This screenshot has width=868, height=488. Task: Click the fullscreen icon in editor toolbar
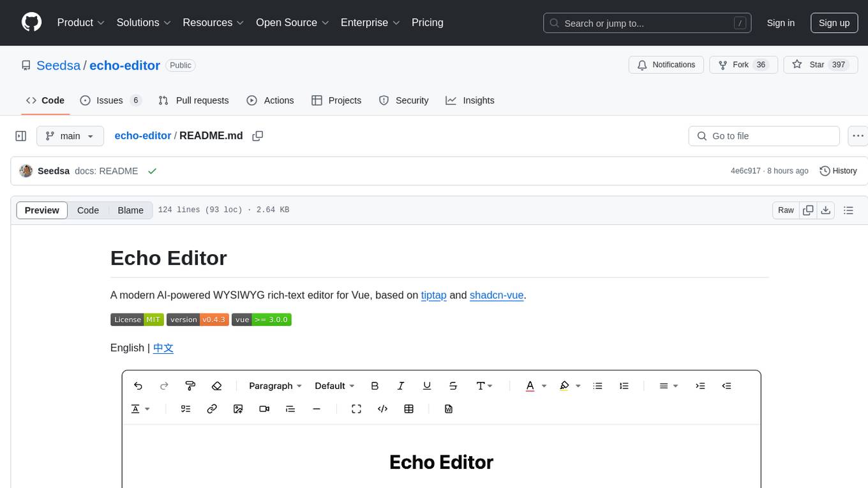tap(357, 409)
